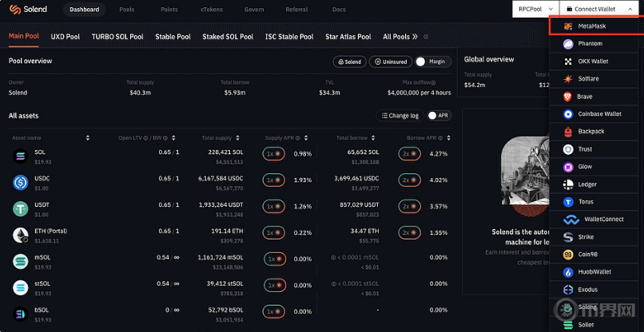The image size is (644, 332).
Task: Click the SOL asset icon
Action: 20,156
